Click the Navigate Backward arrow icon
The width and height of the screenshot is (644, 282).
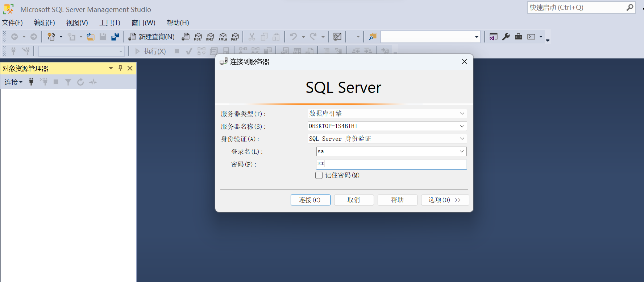coord(14,37)
